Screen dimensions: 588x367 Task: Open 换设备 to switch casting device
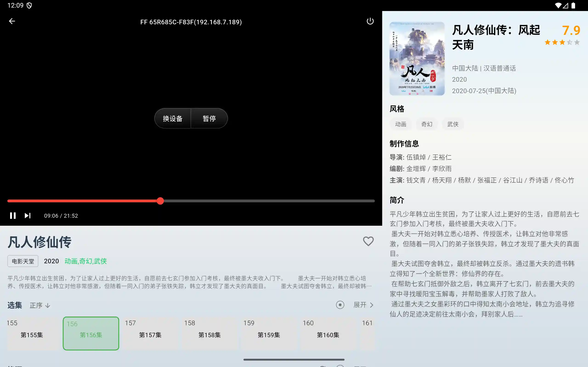pyautogui.click(x=173, y=118)
